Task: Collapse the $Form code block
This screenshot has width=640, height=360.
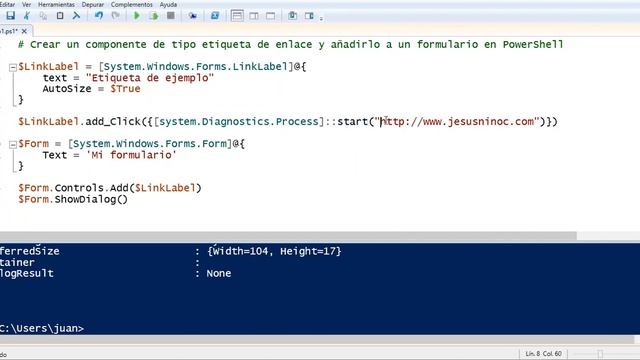Action: click(13, 144)
